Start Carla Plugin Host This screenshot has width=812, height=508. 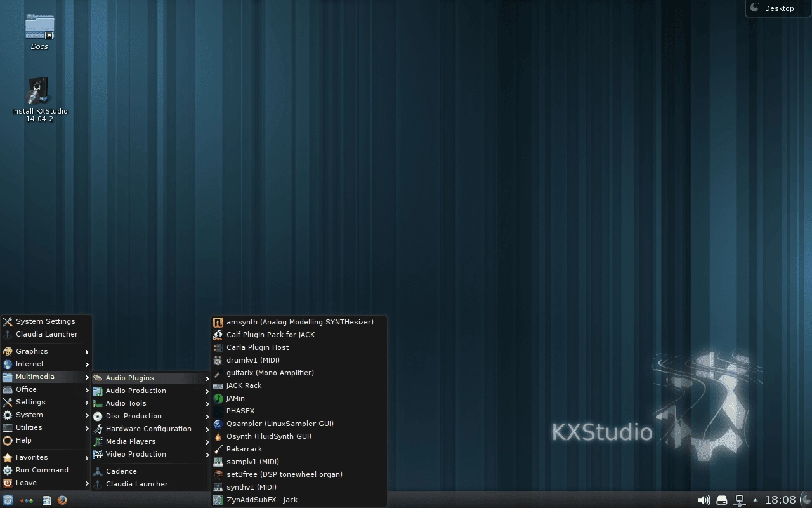click(299, 347)
